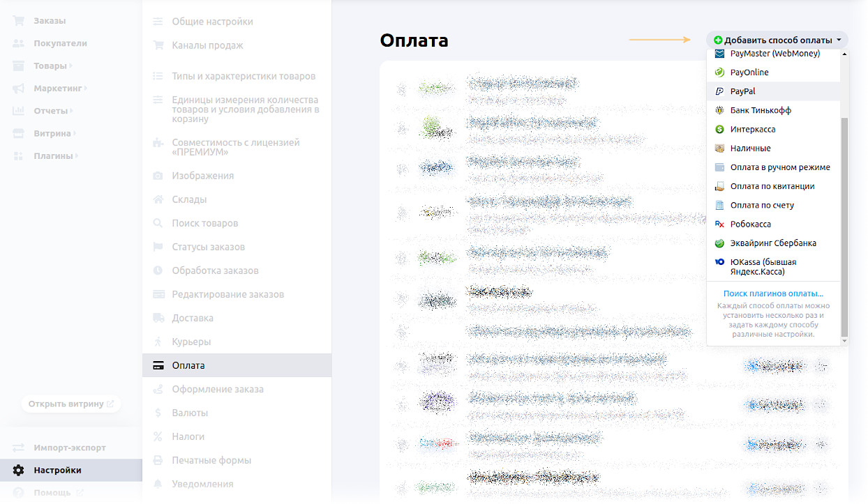The image size is (868, 504).
Task: Expand the Отчеты sidebar section
Action: 51,111
